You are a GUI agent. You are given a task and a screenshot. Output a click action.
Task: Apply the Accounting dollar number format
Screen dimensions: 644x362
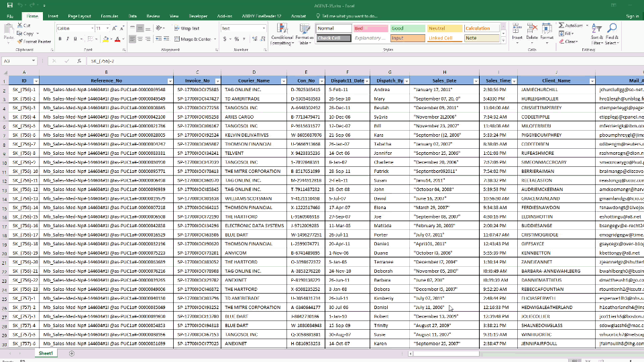click(225, 39)
